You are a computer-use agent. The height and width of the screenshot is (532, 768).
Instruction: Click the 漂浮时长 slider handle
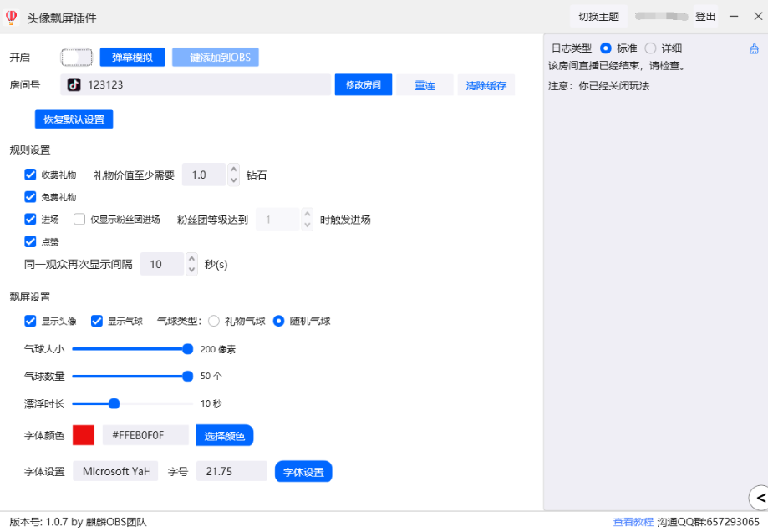[114, 403]
